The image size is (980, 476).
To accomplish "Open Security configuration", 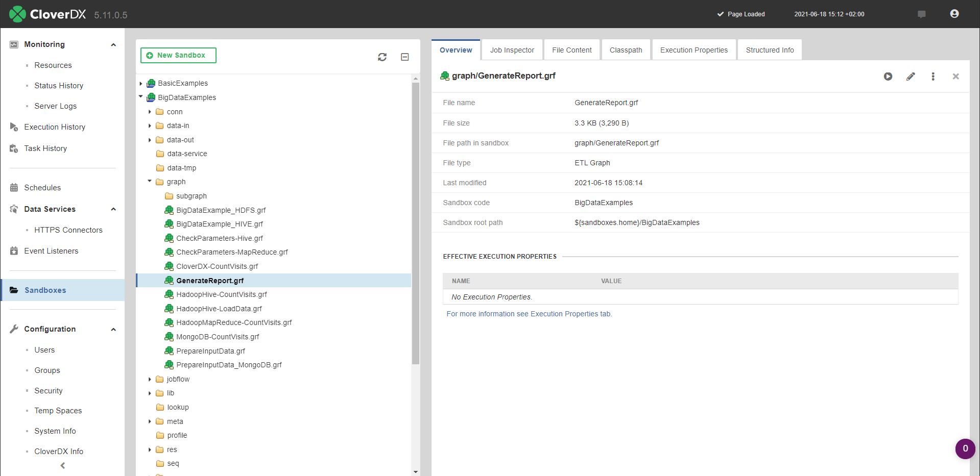I will [x=49, y=391].
